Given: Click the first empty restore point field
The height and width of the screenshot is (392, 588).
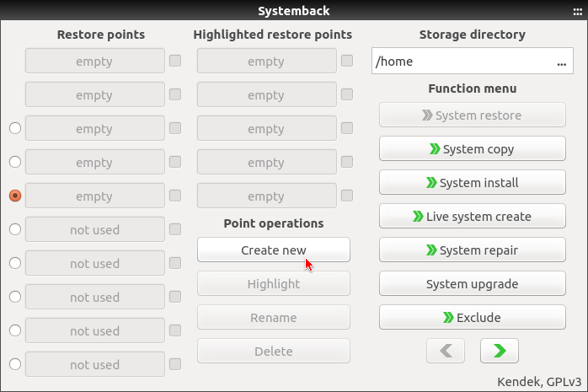Looking at the screenshot, I should click(94, 62).
